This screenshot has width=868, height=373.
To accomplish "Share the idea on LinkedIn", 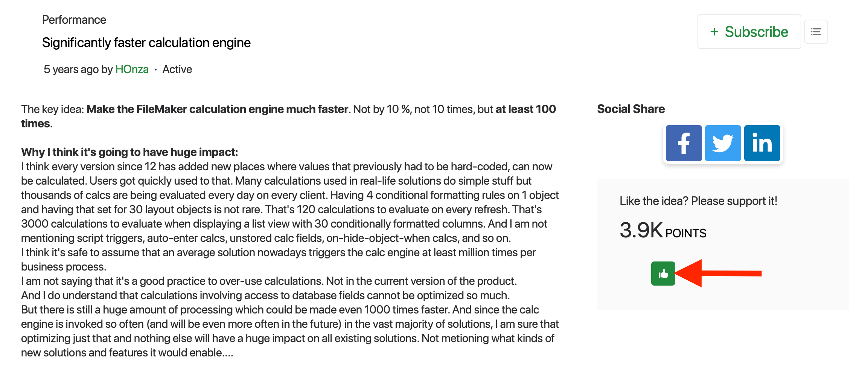I will point(762,143).
